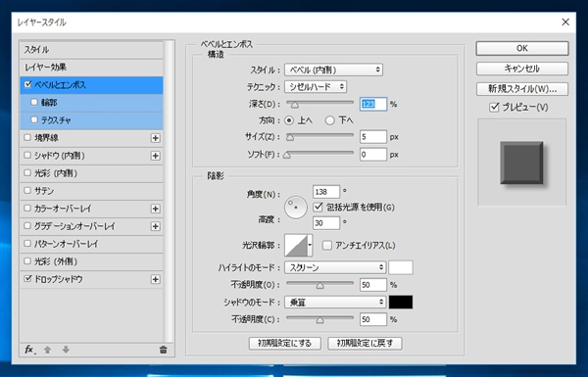
Task: Open the 光沢輪郭 contour picker arrow
Action: (x=310, y=246)
